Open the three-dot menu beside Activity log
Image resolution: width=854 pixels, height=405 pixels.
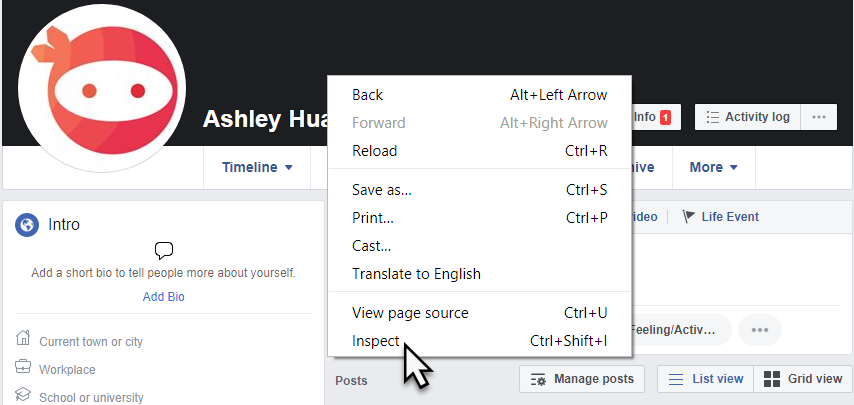(819, 117)
